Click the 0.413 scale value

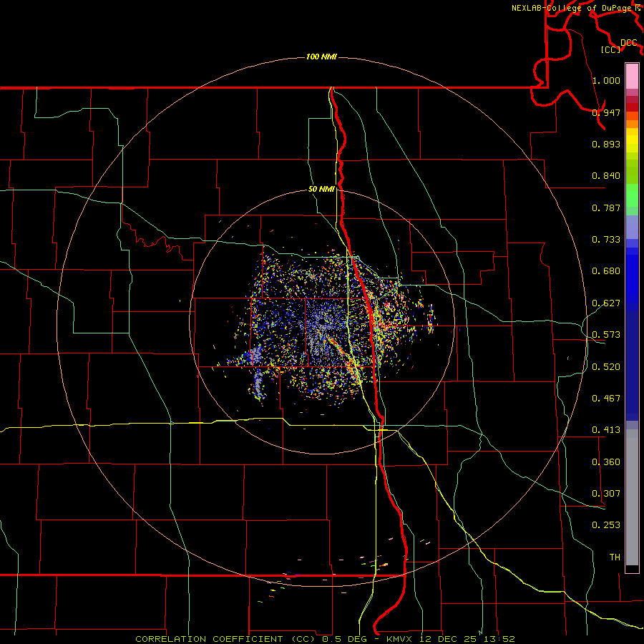pos(606,430)
